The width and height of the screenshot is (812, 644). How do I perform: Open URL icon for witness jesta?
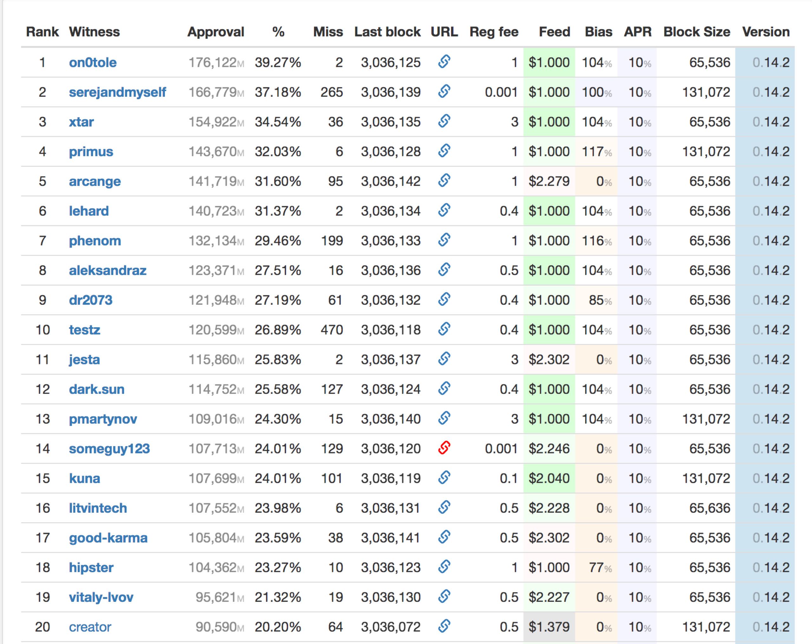click(444, 359)
